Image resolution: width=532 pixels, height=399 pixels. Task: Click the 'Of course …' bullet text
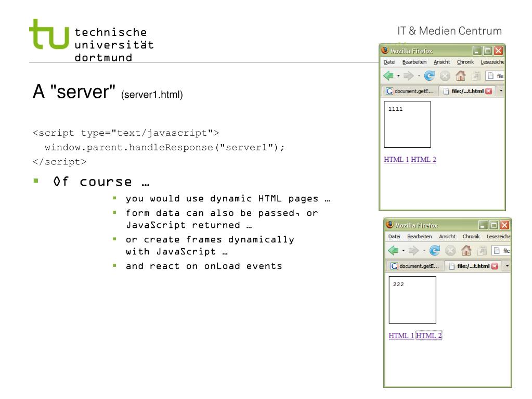click(101, 182)
